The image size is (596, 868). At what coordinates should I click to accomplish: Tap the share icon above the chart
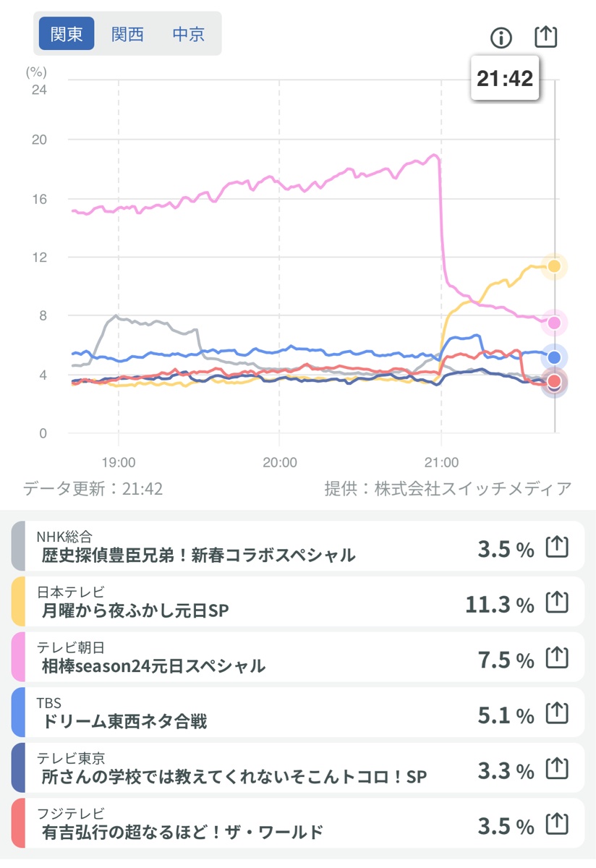546,36
